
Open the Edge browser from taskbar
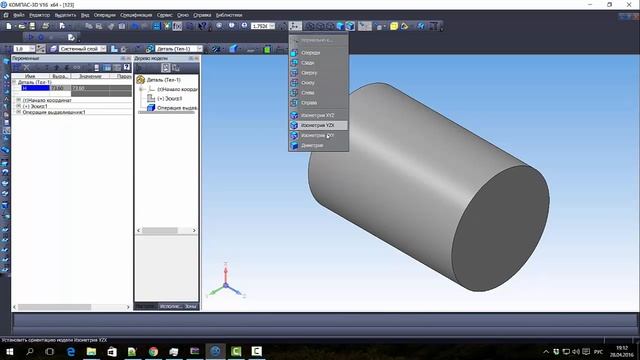pos(71,351)
